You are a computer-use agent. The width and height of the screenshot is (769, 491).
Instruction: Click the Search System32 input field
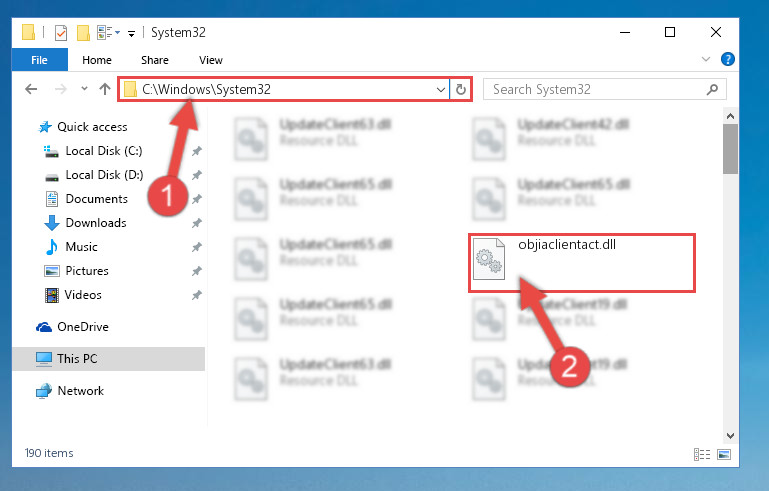596,89
